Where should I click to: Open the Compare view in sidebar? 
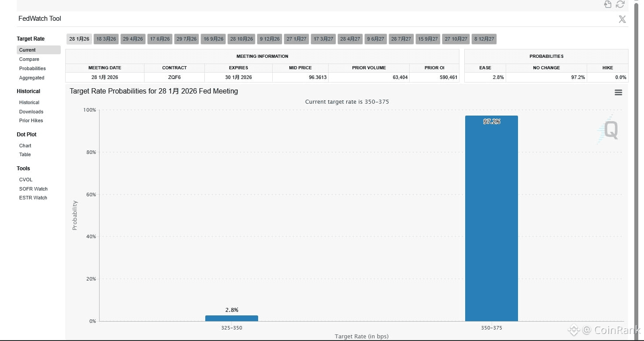pos(29,59)
